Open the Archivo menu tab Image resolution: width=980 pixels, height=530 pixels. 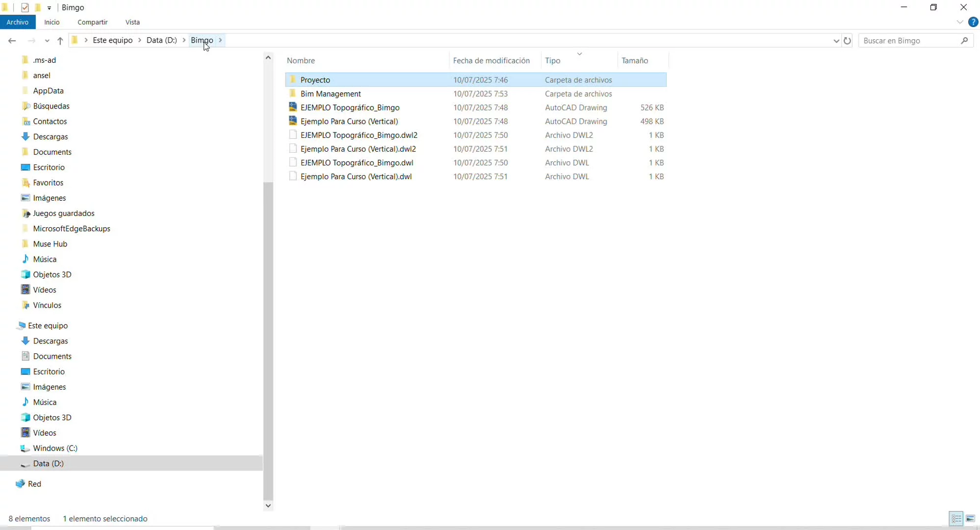pyautogui.click(x=18, y=22)
